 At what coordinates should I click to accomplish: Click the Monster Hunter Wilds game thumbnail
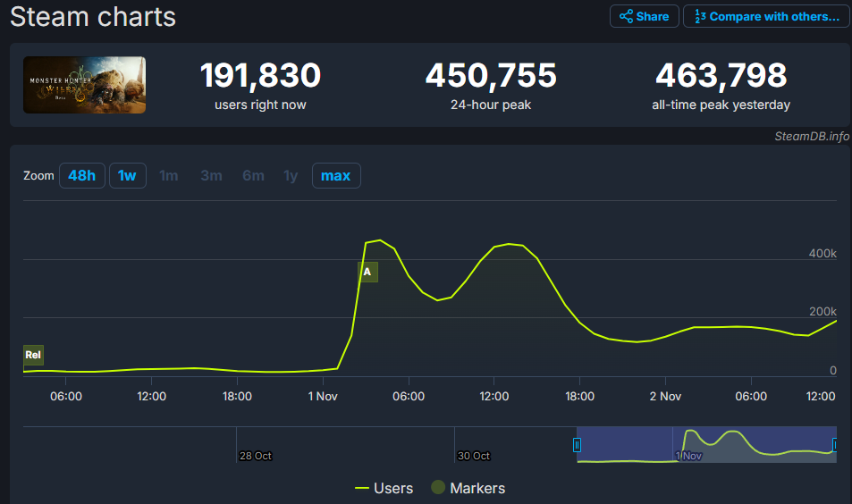[x=84, y=85]
